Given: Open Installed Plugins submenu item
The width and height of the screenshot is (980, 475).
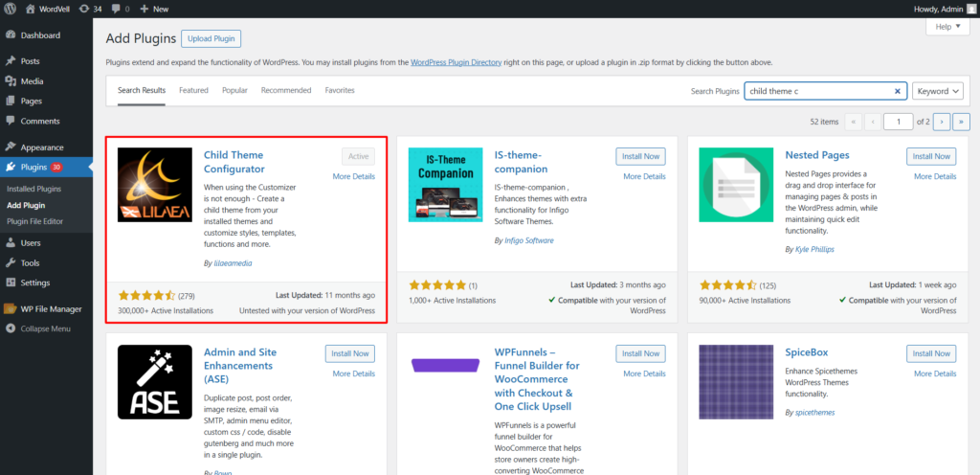Looking at the screenshot, I should [x=34, y=189].
